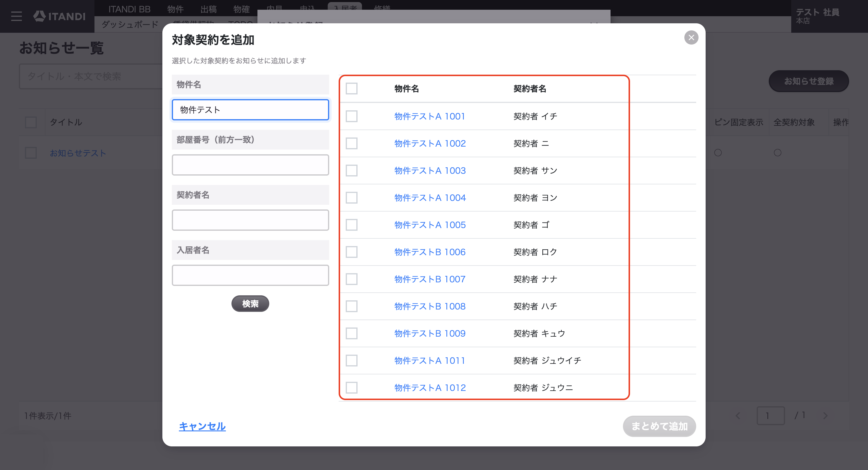Image resolution: width=868 pixels, height=470 pixels.
Task: Click the お知らせ登録 button
Action: (x=808, y=81)
